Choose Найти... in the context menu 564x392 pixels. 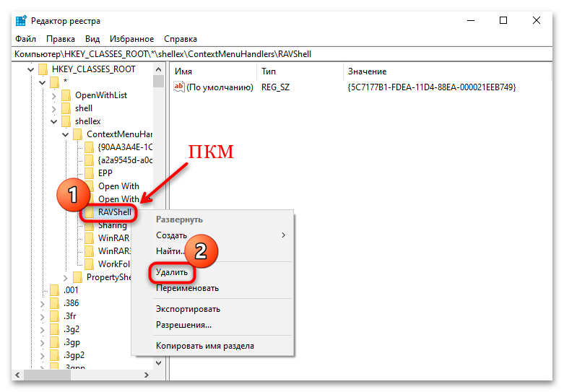(170, 251)
